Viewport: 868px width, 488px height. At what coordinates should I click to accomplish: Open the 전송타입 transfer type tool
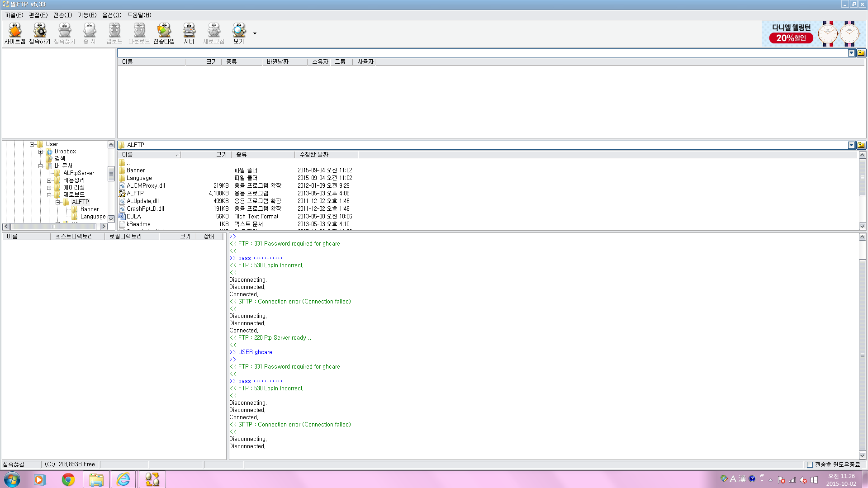click(164, 33)
